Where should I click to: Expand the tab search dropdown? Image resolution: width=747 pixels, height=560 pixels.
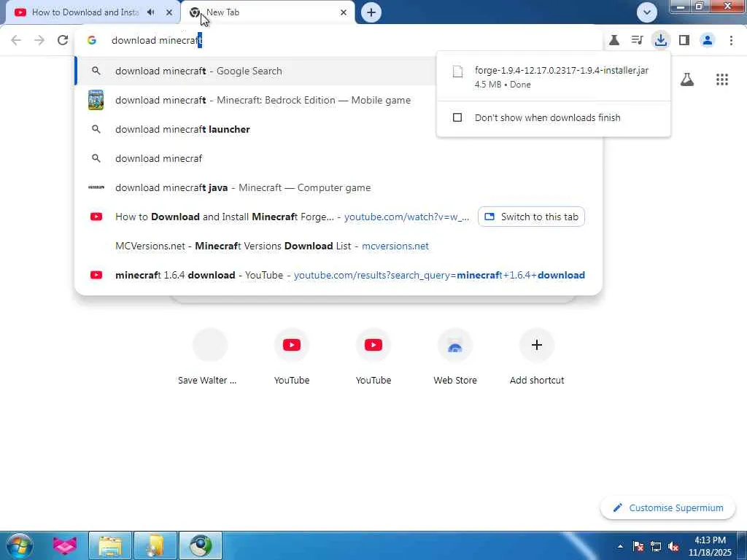click(x=646, y=12)
